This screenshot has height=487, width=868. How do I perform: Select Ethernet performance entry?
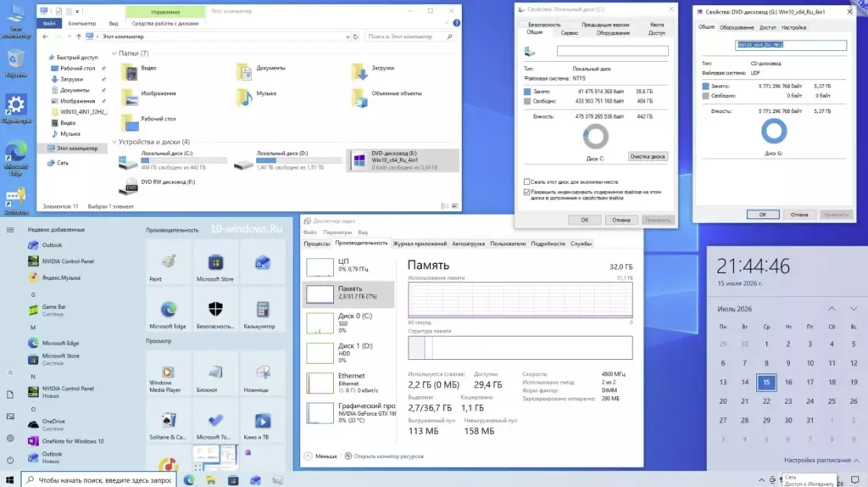[x=348, y=383]
